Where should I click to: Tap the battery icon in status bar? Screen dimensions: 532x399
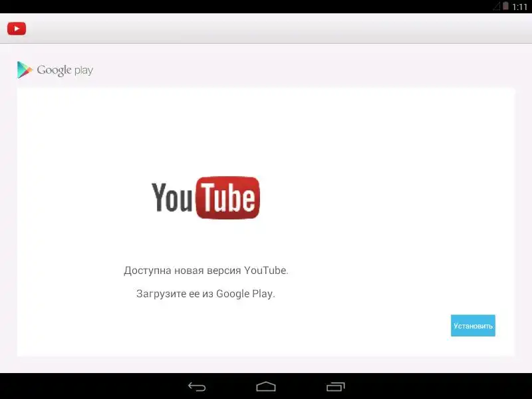[505, 6]
